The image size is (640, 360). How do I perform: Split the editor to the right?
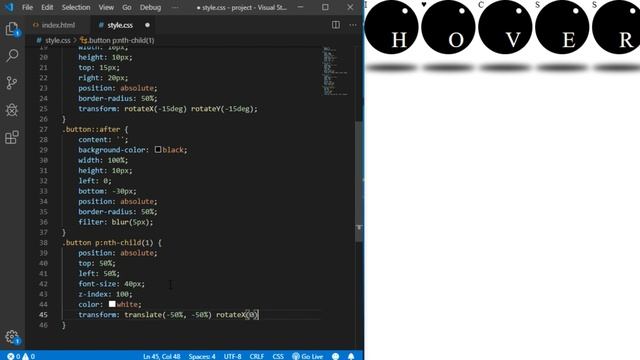coord(336,25)
